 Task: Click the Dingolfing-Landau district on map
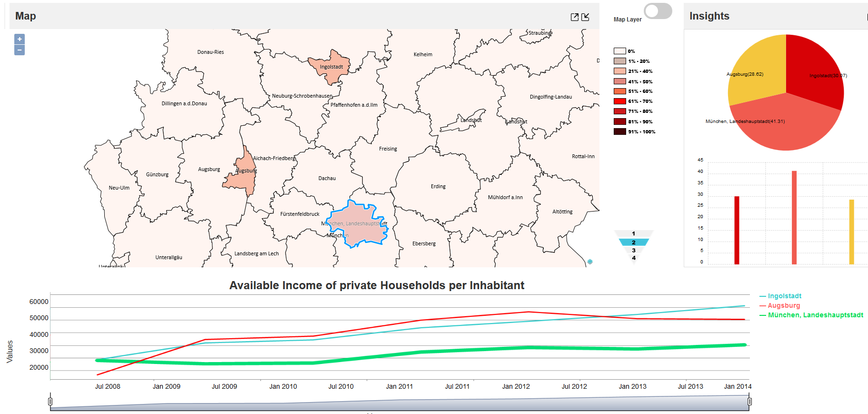tap(551, 97)
